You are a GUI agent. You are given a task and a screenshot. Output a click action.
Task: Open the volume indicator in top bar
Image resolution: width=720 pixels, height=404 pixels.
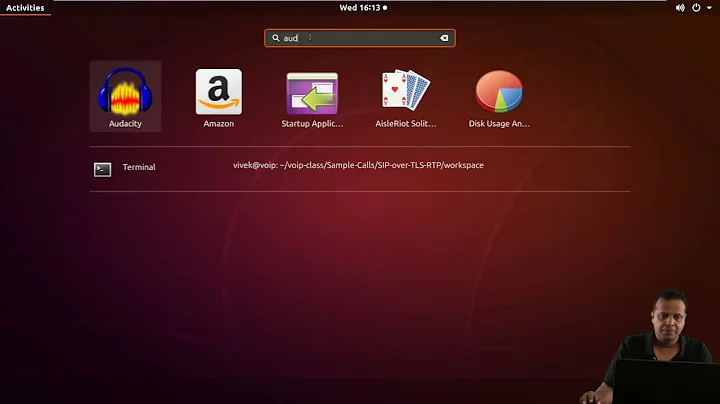click(x=680, y=8)
